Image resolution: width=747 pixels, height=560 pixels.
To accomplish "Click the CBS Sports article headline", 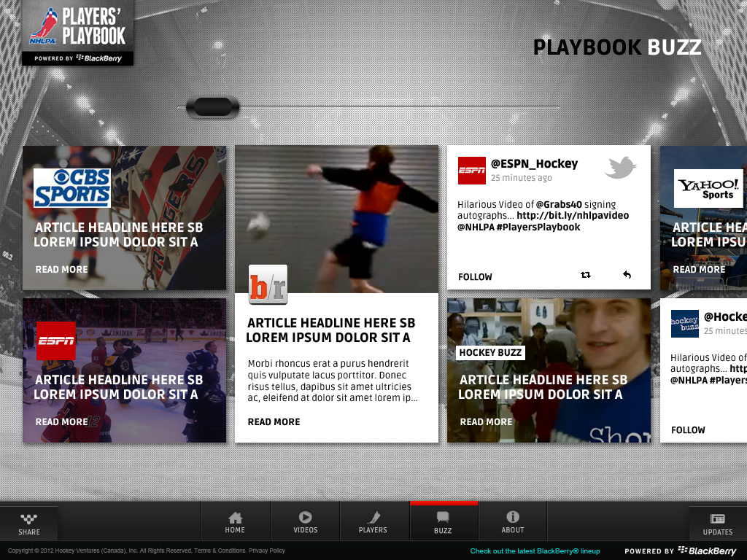I will (119, 235).
